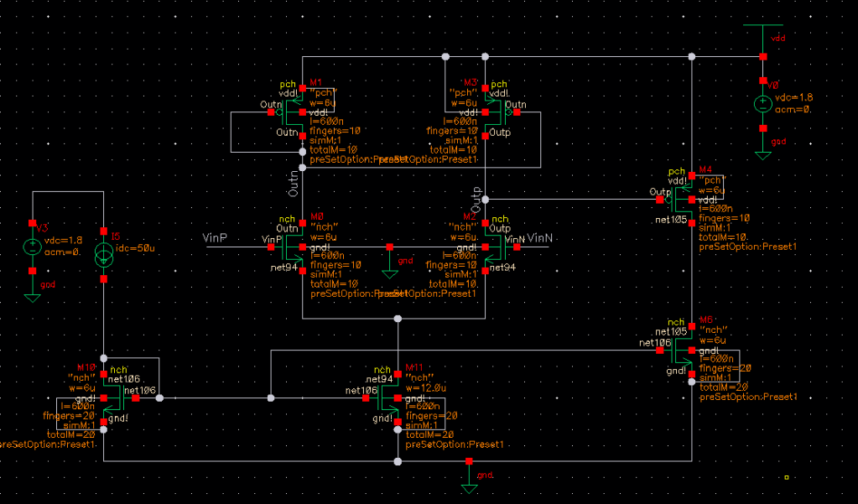Viewport: 858px width, 504px height.
Task: Select the vertical Outn net label
Action: click(293, 184)
